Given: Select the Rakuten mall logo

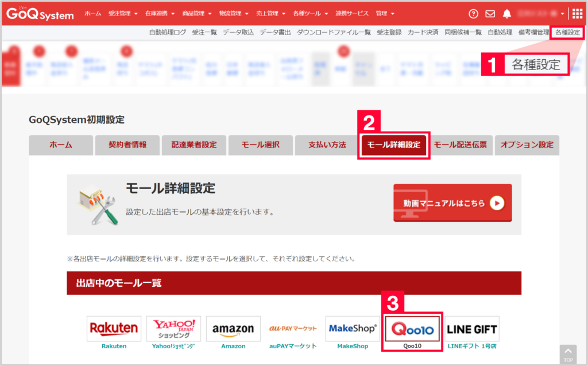Looking at the screenshot, I should [x=114, y=328].
